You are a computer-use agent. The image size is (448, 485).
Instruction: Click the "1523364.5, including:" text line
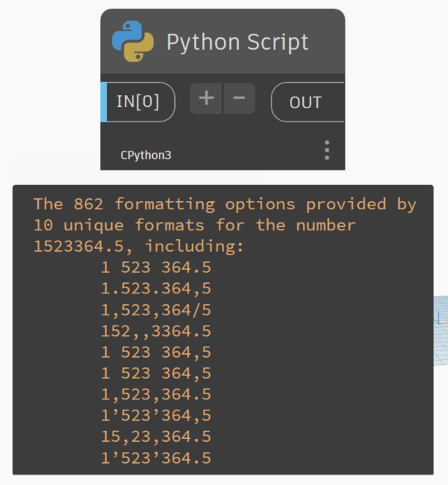138,247
